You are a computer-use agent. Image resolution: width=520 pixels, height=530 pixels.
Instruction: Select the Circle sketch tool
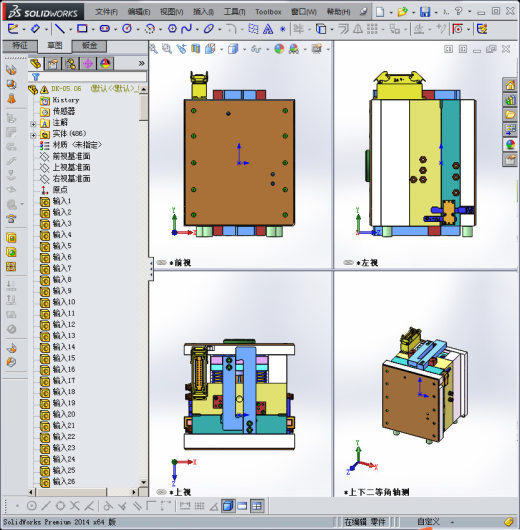pyautogui.click(x=127, y=29)
